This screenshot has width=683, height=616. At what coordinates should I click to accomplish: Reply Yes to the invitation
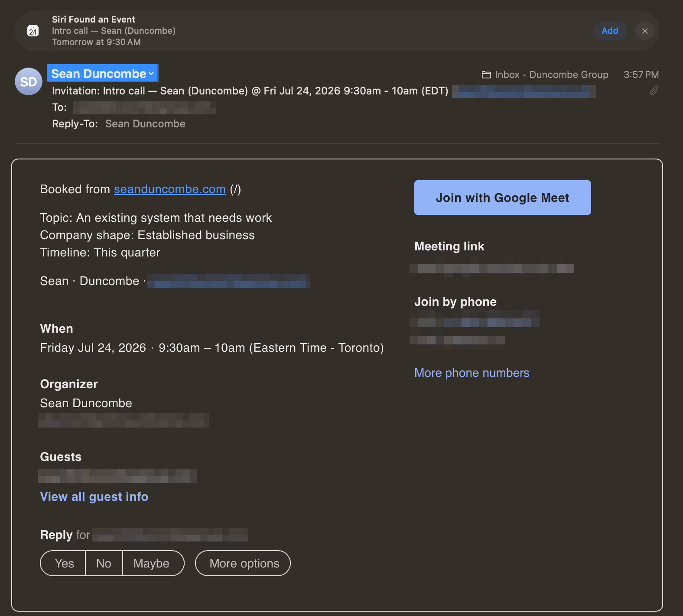click(x=64, y=563)
